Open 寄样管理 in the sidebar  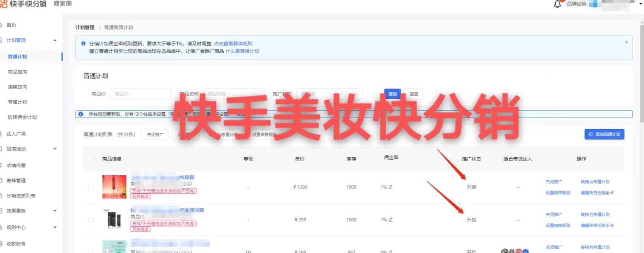[x=16, y=181]
